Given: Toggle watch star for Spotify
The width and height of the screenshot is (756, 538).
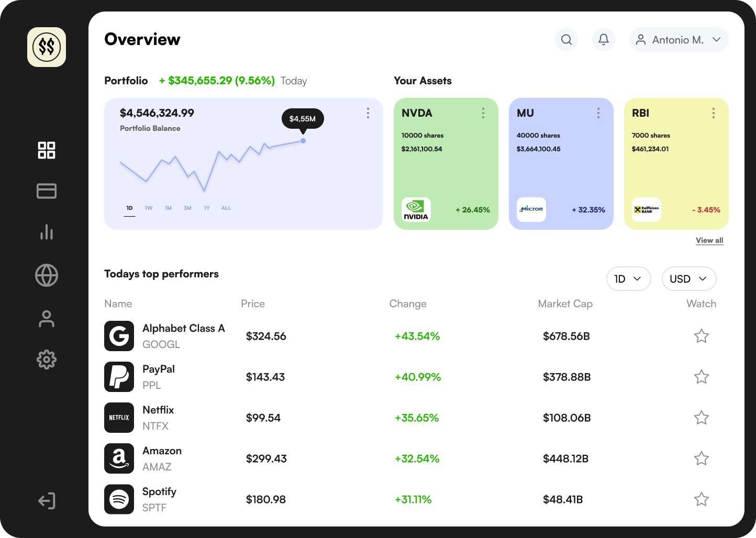Looking at the screenshot, I should pos(702,499).
